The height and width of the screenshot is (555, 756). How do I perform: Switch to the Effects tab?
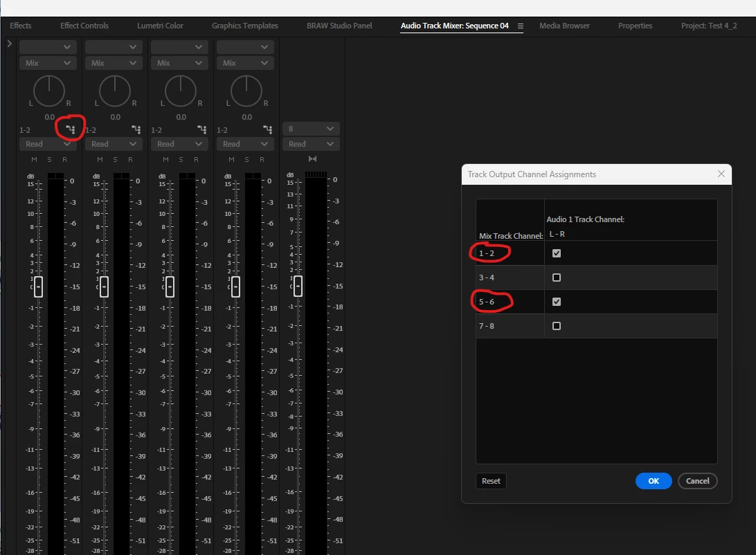[x=20, y=26]
